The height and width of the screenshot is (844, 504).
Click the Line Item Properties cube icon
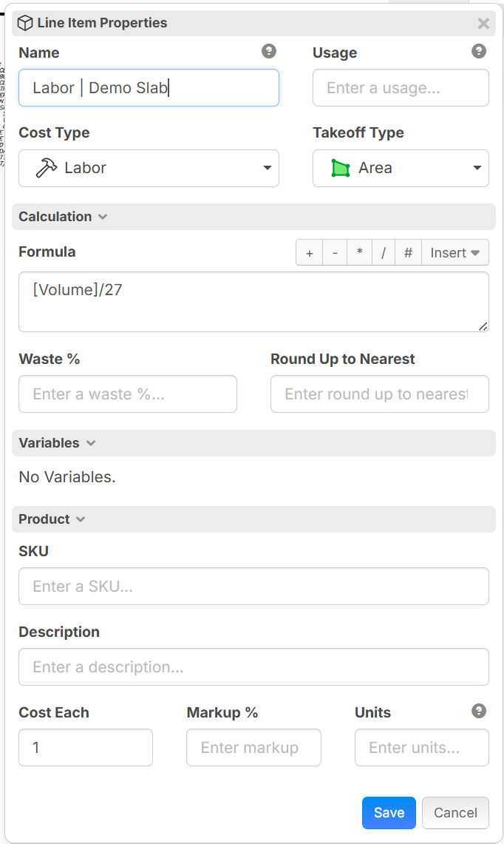tap(25, 23)
